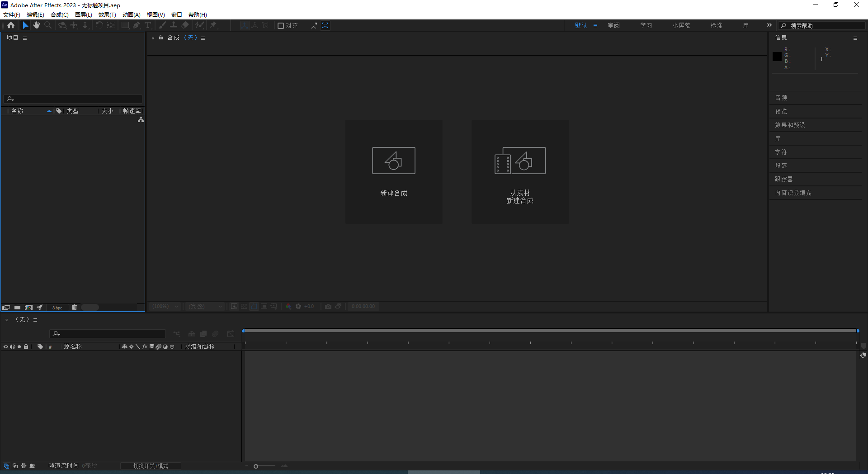Select the Brush tool
The width and height of the screenshot is (868, 474).
pyautogui.click(x=162, y=25)
